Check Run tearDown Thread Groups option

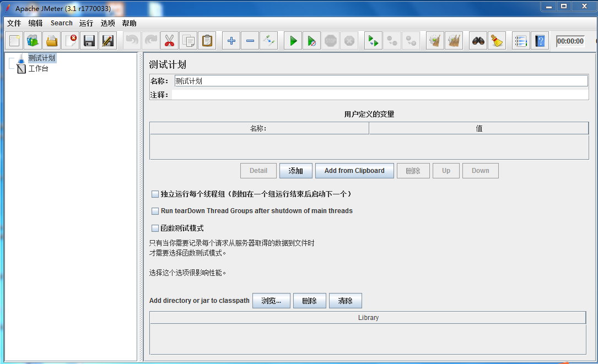pyautogui.click(x=155, y=211)
